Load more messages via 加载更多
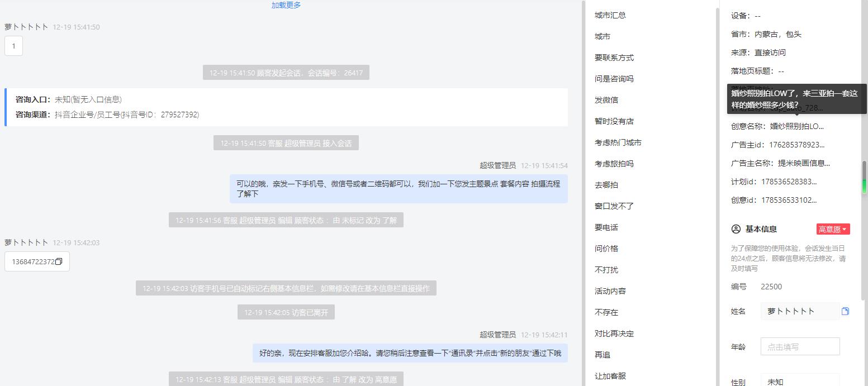The width and height of the screenshot is (868, 386). click(x=286, y=5)
